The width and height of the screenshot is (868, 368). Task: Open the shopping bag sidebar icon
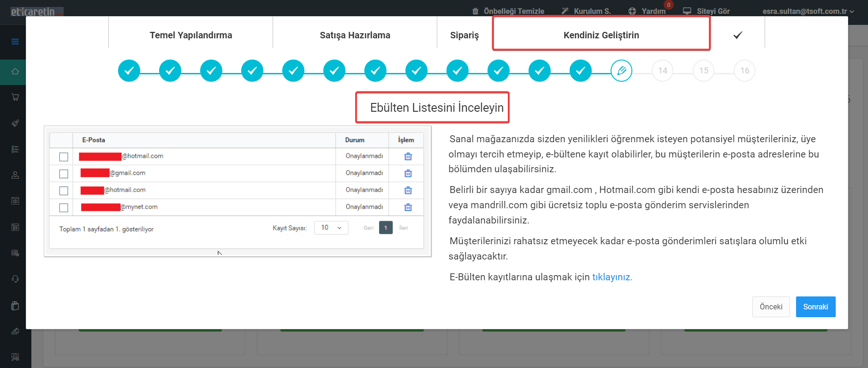(x=15, y=305)
